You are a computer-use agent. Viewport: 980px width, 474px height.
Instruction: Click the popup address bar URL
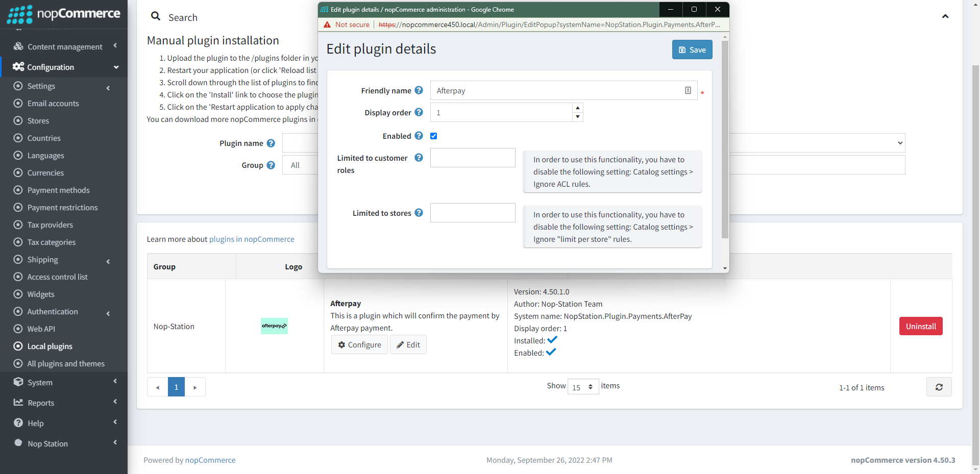pyautogui.click(x=549, y=24)
